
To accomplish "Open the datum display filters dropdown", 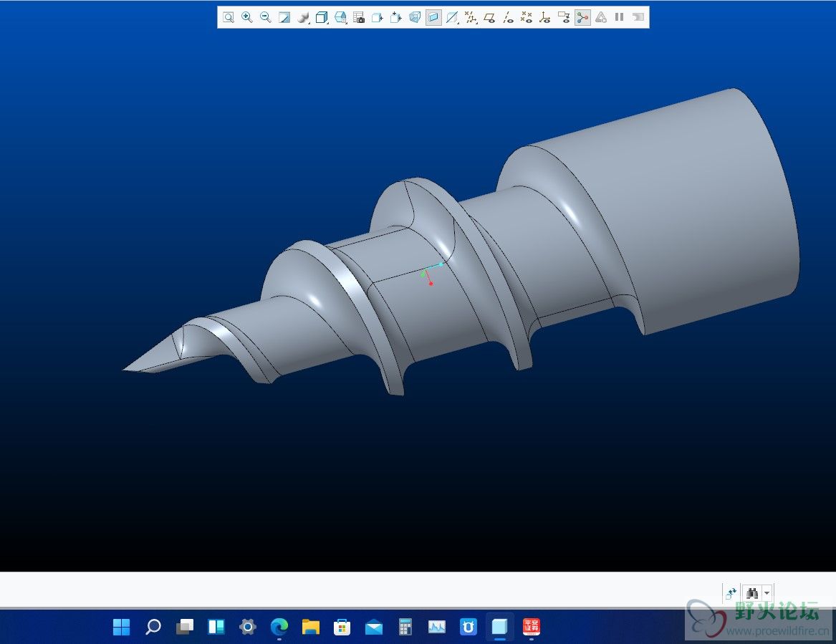I will click(x=471, y=18).
